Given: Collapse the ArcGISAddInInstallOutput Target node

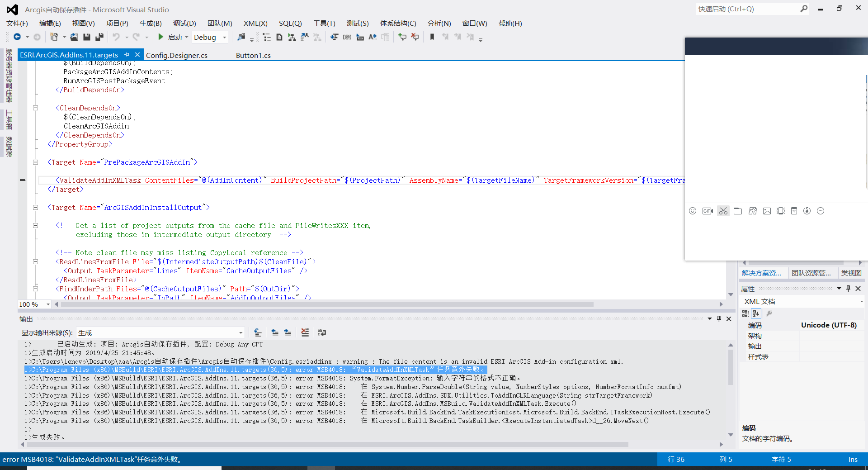Looking at the screenshot, I should pyautogui.click(x=35, y=208).
